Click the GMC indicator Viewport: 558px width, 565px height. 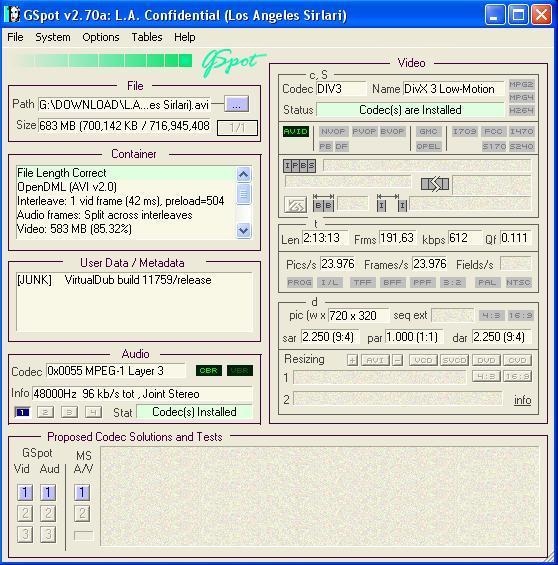click(x=428, y=132)
